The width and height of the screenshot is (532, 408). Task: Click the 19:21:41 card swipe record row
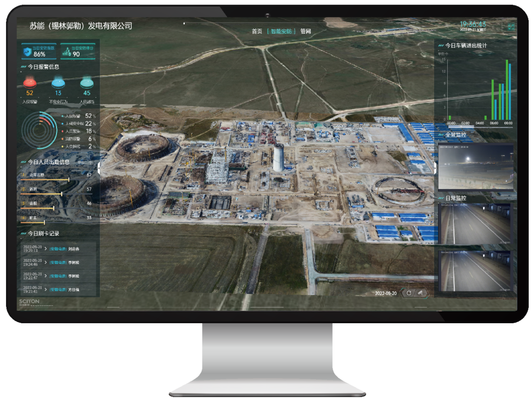[x=58, y=290]
